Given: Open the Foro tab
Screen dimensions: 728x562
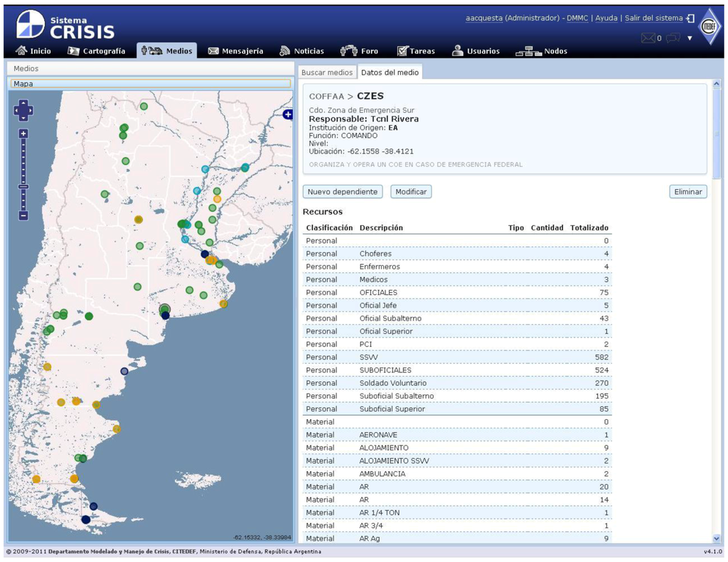Looking at the screenshot, I should coord(359,51).
